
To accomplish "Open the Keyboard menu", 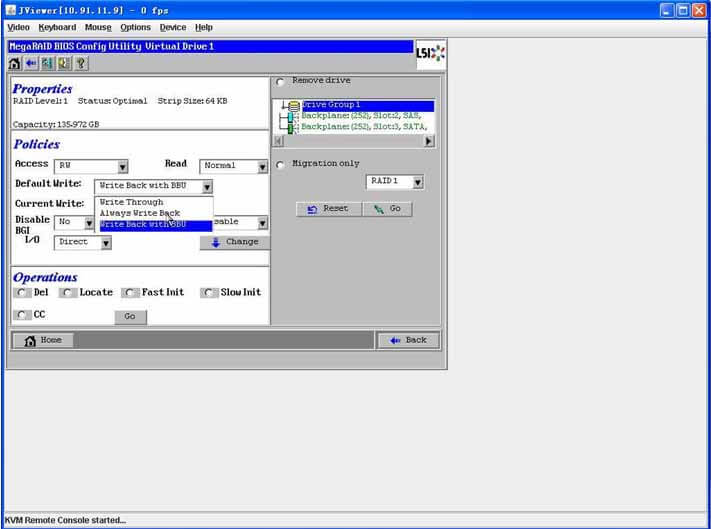I will coord(57,27).
